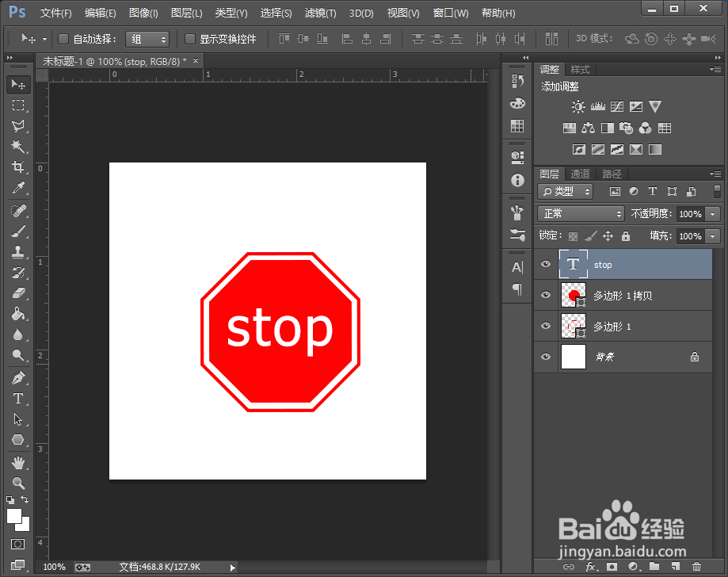Choose the Lasso tool
Viewport: 728px width, 577px height.
pos(18,126)
